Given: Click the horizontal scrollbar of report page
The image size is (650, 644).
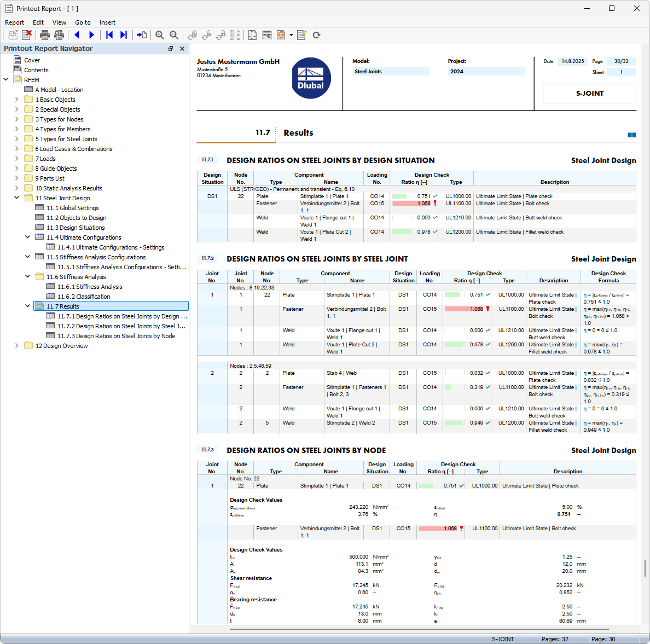Looking at the screenshot, I should pos(419,629).
